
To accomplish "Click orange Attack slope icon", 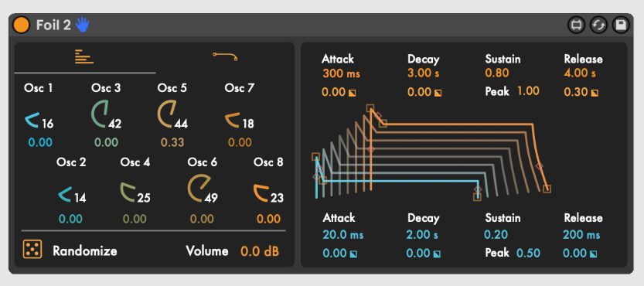I will pyautogui.click(x=352, y=94).
